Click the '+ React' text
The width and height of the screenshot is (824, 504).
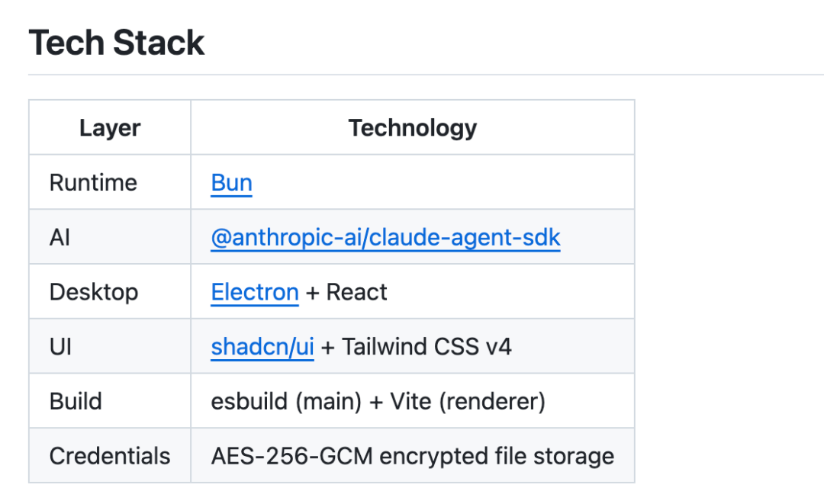tap(347, 292)
